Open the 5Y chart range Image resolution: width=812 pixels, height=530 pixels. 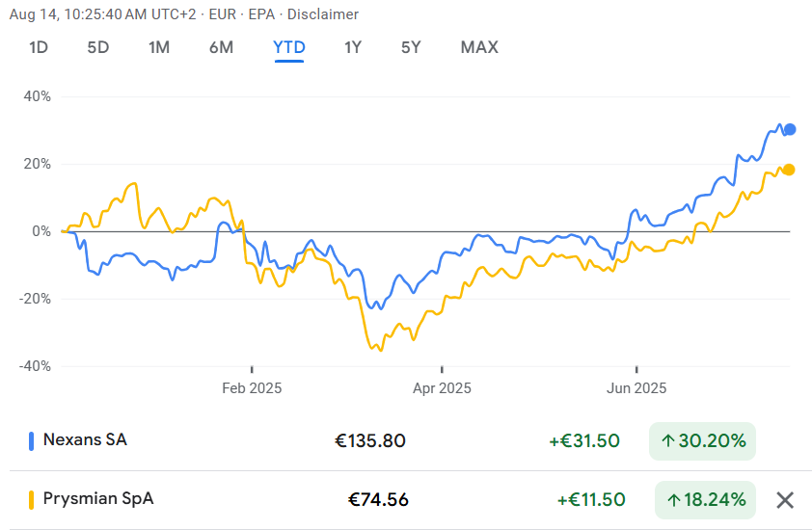pyautogui.click(x=411, y=47)
